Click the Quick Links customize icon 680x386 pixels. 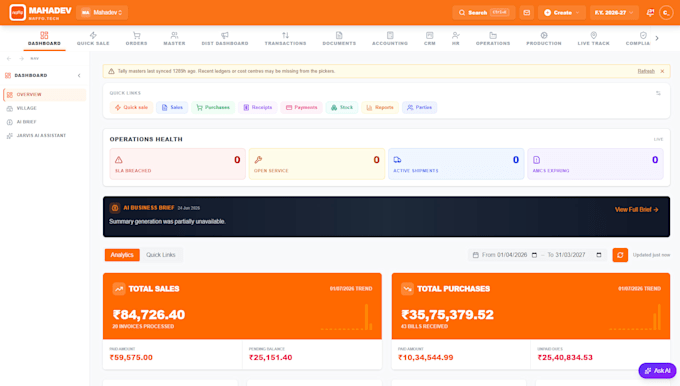tap(658, 93)
